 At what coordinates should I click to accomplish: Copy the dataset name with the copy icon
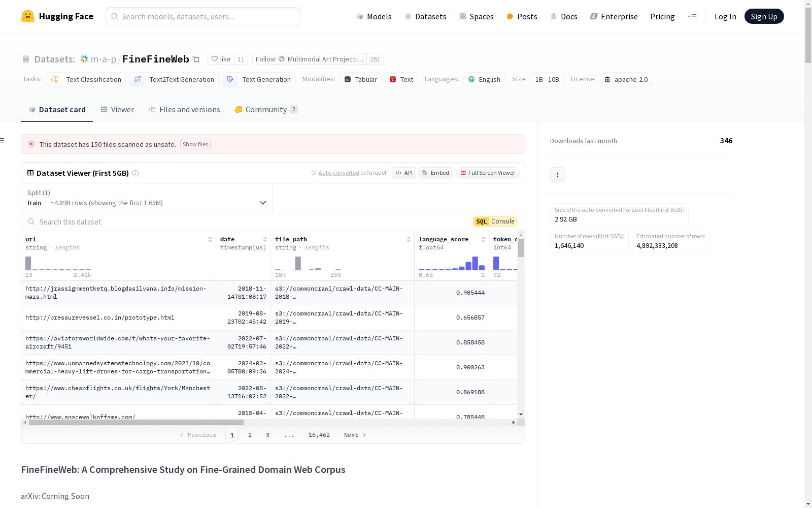click(x=196, y=59)
